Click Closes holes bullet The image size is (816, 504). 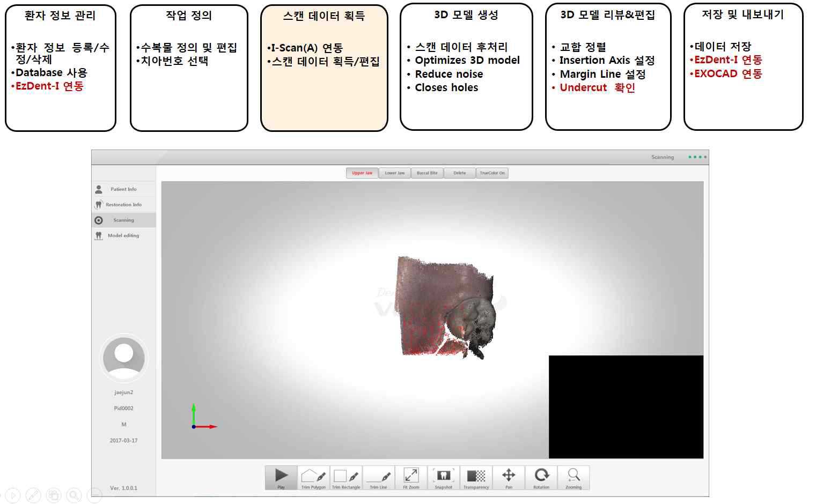pyautogui.click(x=446, y=87)
